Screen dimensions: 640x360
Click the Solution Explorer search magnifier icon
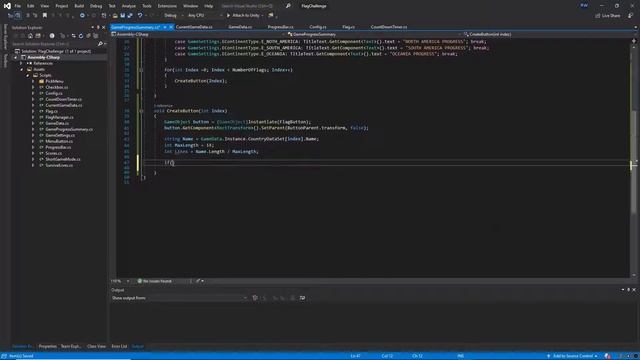100,44
